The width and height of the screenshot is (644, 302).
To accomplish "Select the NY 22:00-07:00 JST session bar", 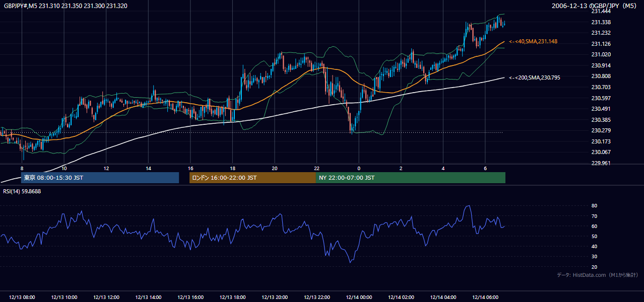I will point(411,178).
